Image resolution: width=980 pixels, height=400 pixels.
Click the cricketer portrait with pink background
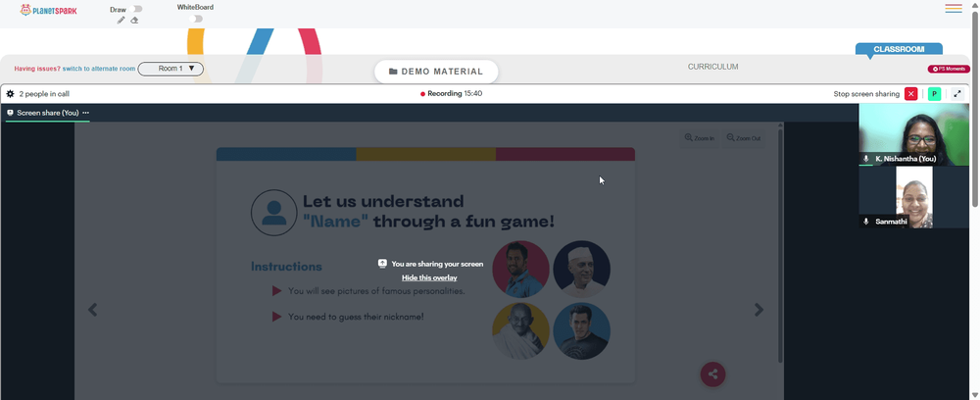coord(520,270)
